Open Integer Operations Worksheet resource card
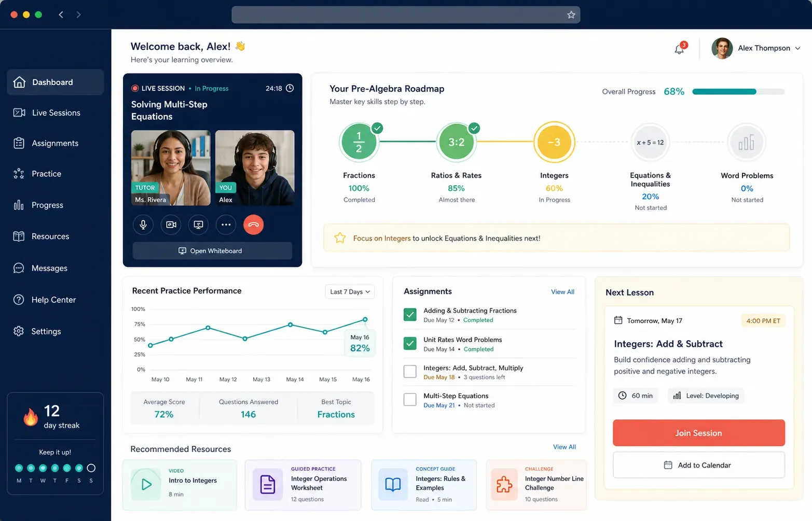The image size is (812, 521). coord(303,485)
